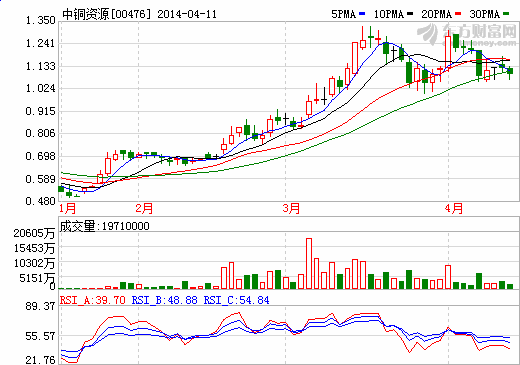
Task: Click the 21.76 RSI axis label
Action: coord(40,360)
